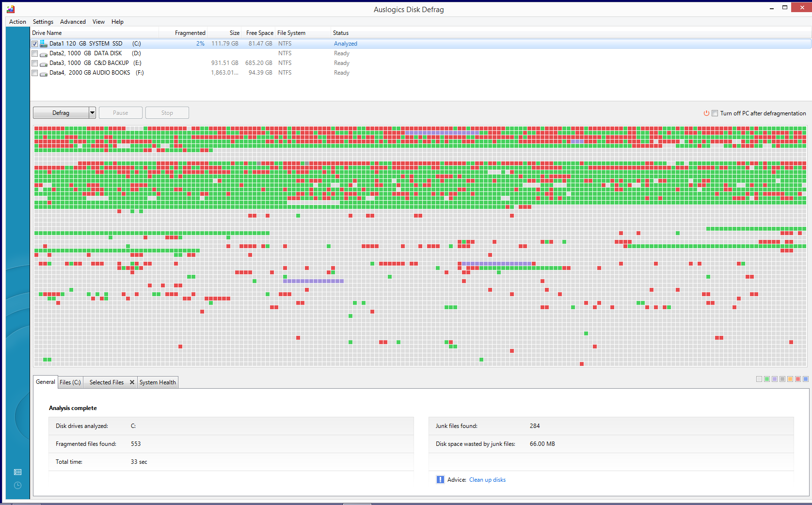Start defragmentation with the Defrag button

61,113
